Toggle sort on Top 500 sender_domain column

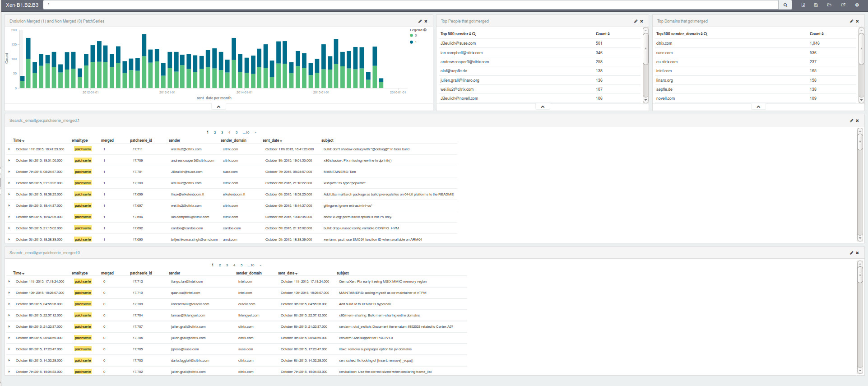(x=679, y=34)
